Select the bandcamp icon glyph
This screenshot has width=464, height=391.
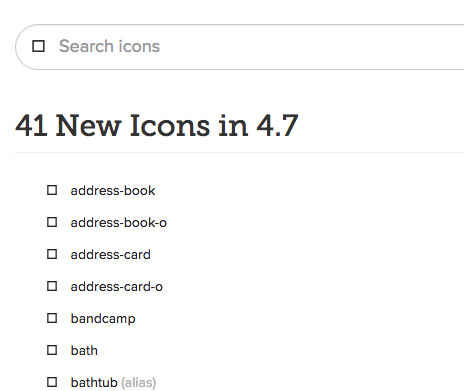pos(52,318)
